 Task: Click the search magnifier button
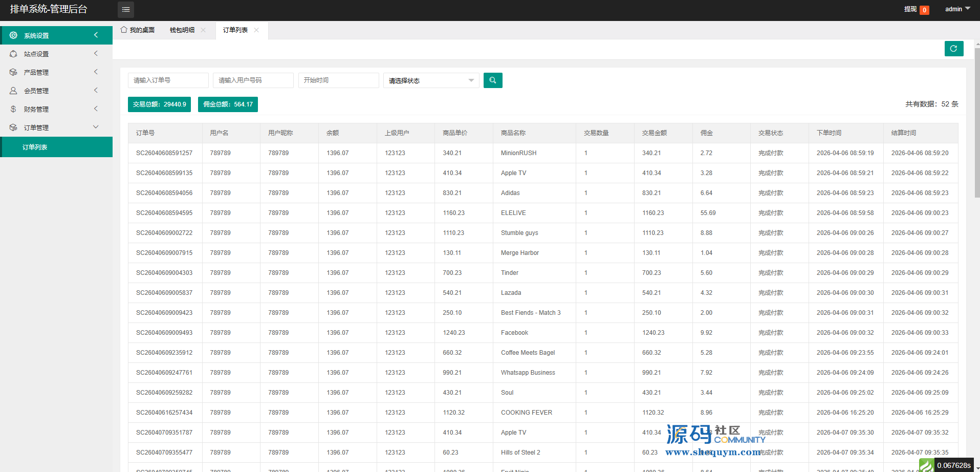[492, 80]
